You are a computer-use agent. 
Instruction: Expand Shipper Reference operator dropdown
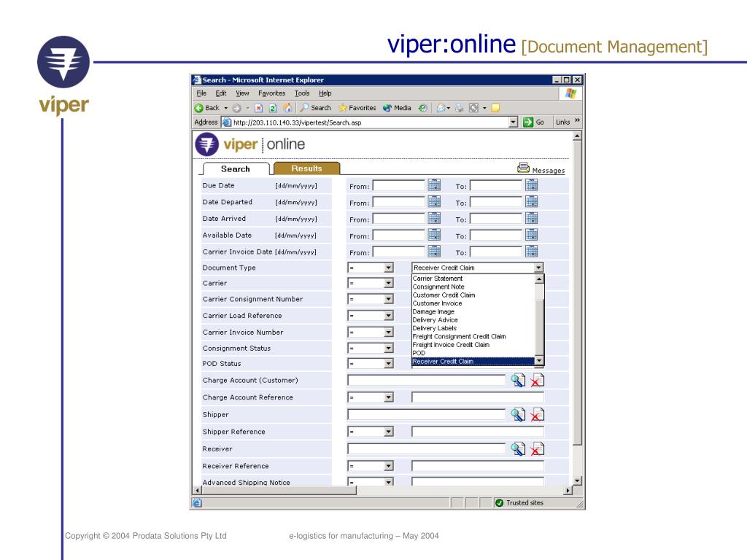(389, 432)
